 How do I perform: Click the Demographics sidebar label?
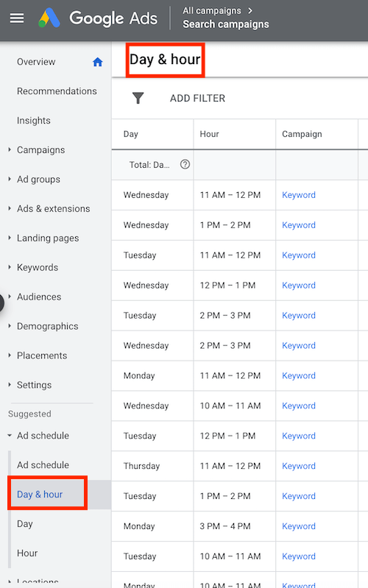click(48, 326)
